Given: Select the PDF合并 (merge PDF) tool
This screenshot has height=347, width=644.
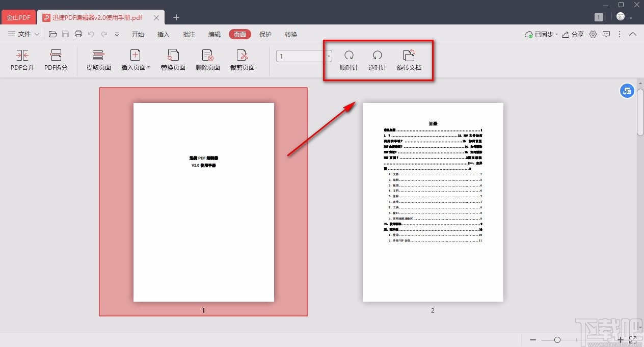Looking at the screenshot, I should [22, 60].
